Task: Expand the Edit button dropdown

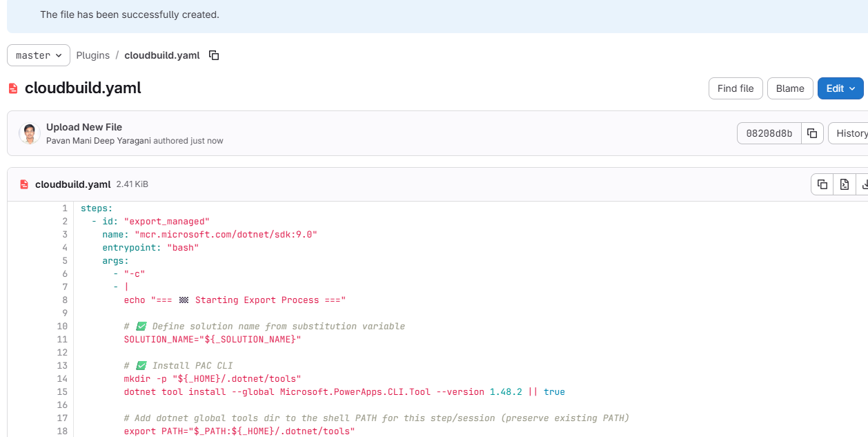Action: [x=840, y=88]
